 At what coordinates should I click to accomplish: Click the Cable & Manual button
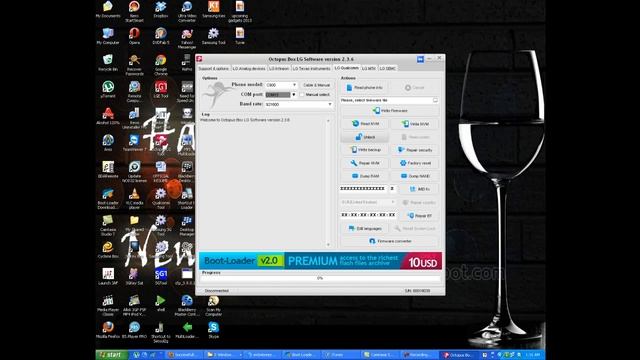point(316,85)
